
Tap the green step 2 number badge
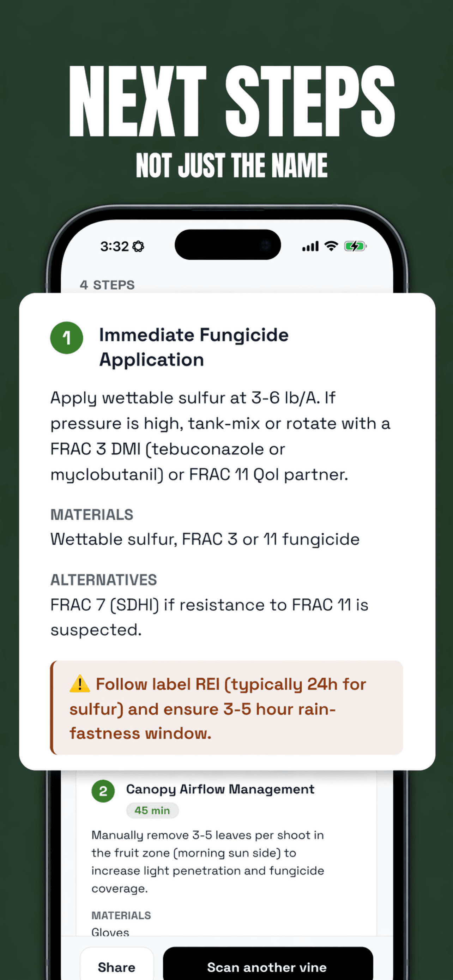pyautogui.click(x=103, y=791)
